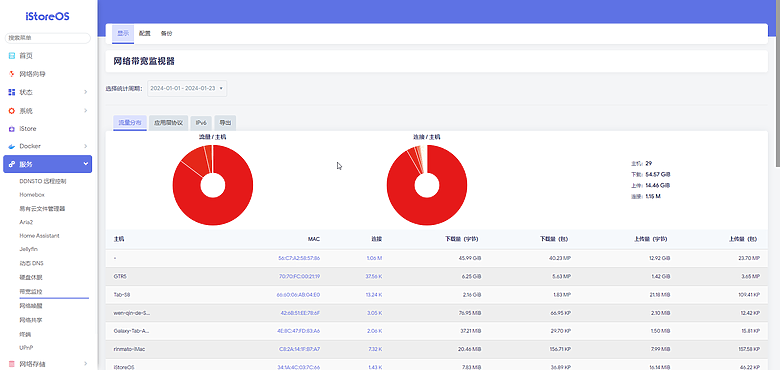The width and height of the screenshot is (780, 370).
Task: Click connection count 3.05 K link
Action: [x=375, y=313]
